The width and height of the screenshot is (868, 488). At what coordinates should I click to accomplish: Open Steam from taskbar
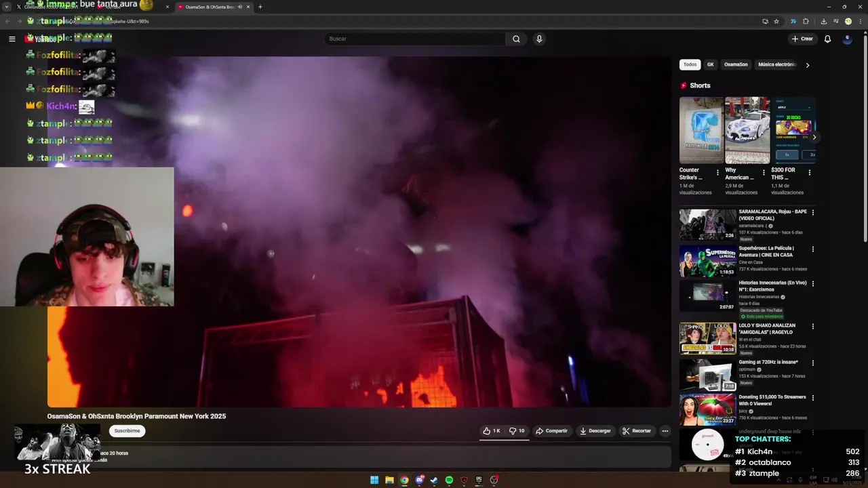[434, 480]
